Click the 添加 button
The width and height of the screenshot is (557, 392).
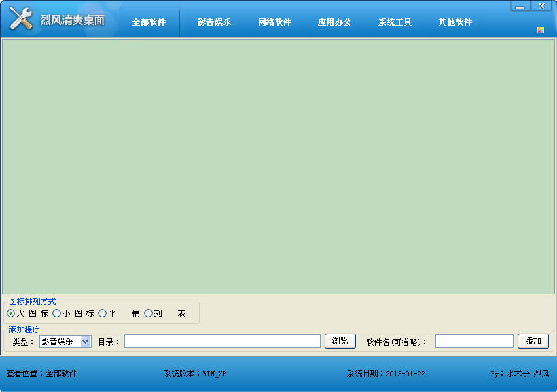(x=533, y=341)
